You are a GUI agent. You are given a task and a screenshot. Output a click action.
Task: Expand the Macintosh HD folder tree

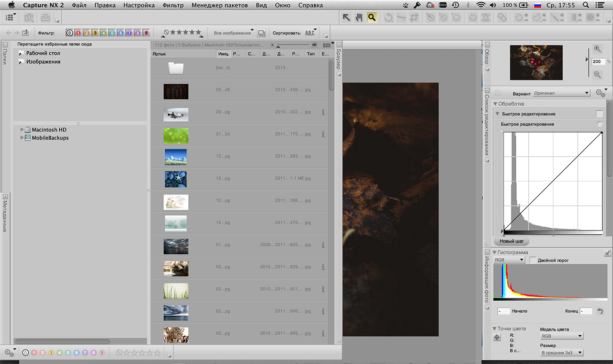(22, 130)
